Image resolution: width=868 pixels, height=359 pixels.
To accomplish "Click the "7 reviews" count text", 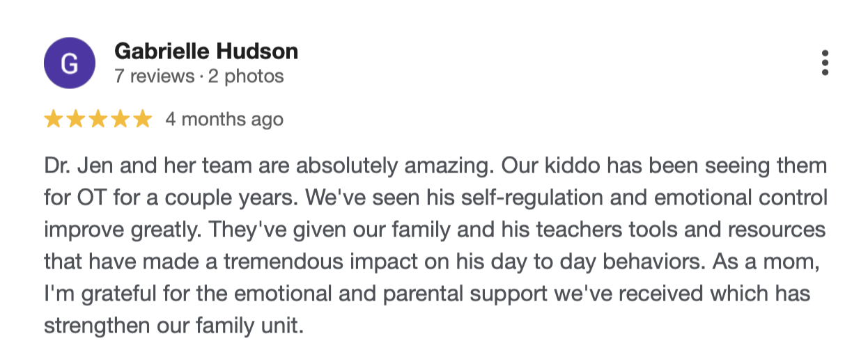I will coord(154,76).
